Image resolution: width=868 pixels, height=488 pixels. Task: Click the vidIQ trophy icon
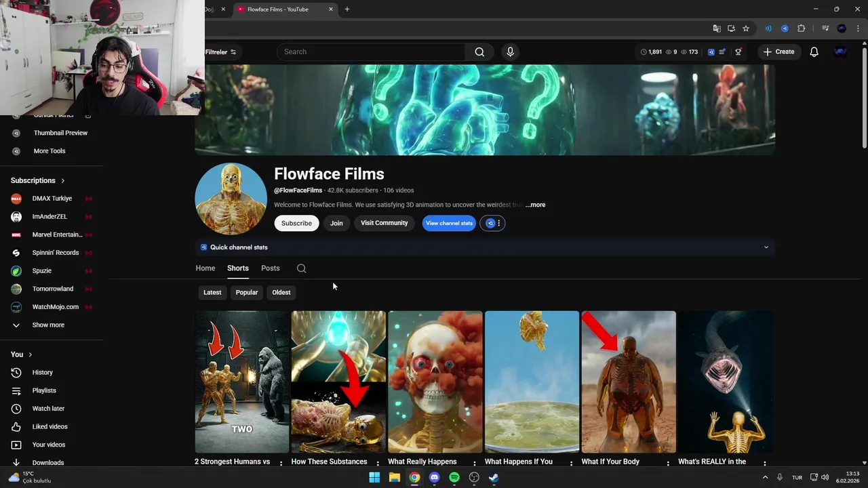coord(738,52)
